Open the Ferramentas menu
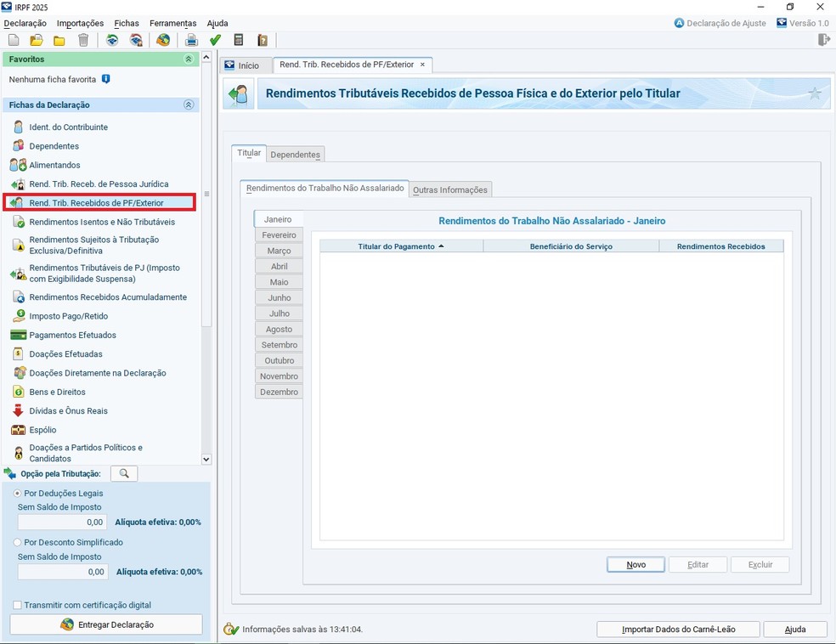 point(172,23)
